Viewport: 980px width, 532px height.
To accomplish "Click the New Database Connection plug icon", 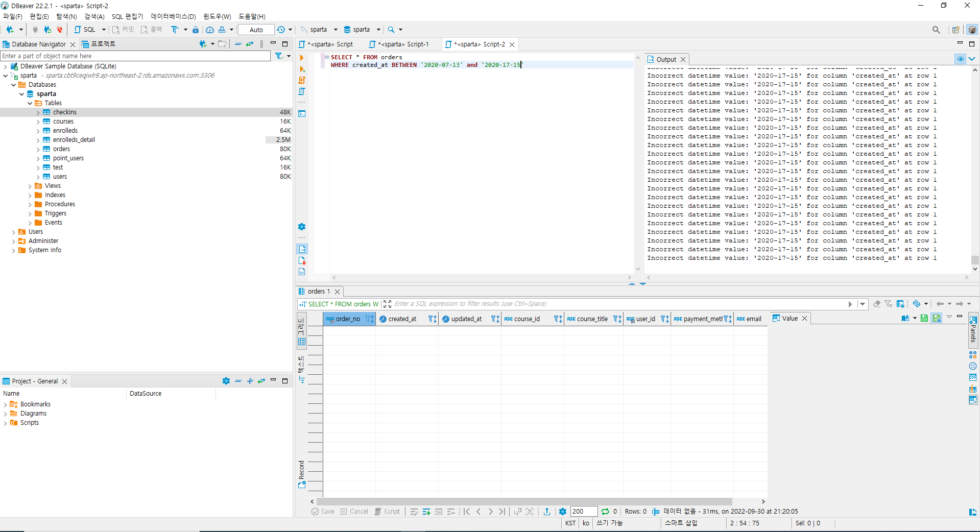I will tap(10, 30).
